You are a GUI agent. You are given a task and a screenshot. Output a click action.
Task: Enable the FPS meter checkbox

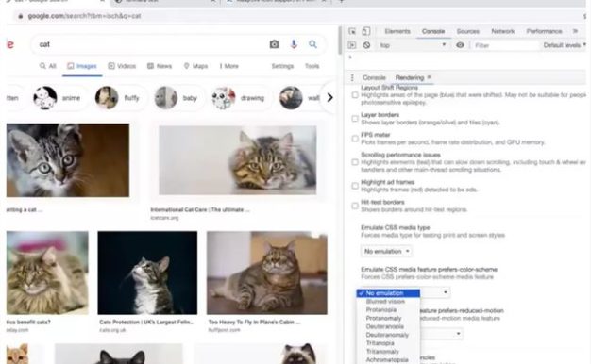click(355, 139)
